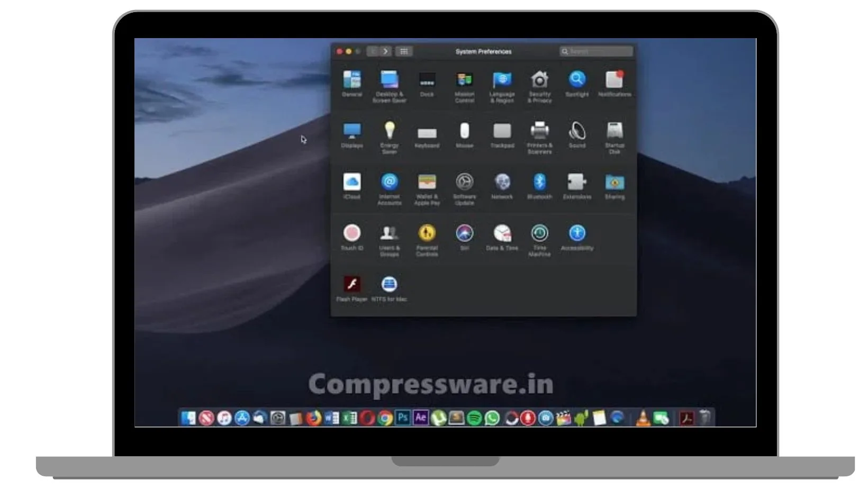Image resolution: width=868 pixels, height=489 pixels.
Task: Launch Opera from the Dock
Action: coord(367,418)
